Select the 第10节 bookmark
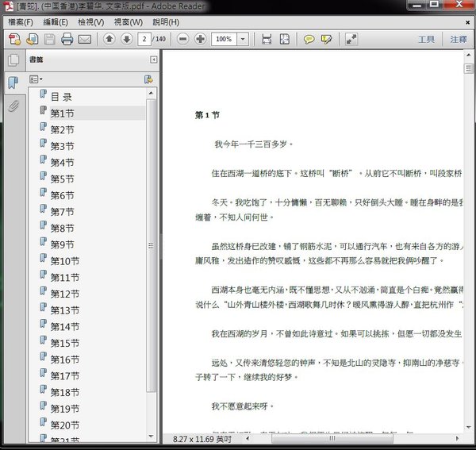The image size is (476, 450). (64, 261)
